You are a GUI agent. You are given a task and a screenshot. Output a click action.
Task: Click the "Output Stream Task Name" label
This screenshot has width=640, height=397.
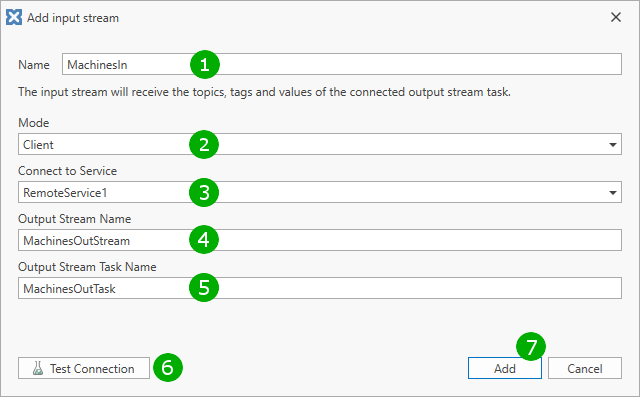click(87, 267)
